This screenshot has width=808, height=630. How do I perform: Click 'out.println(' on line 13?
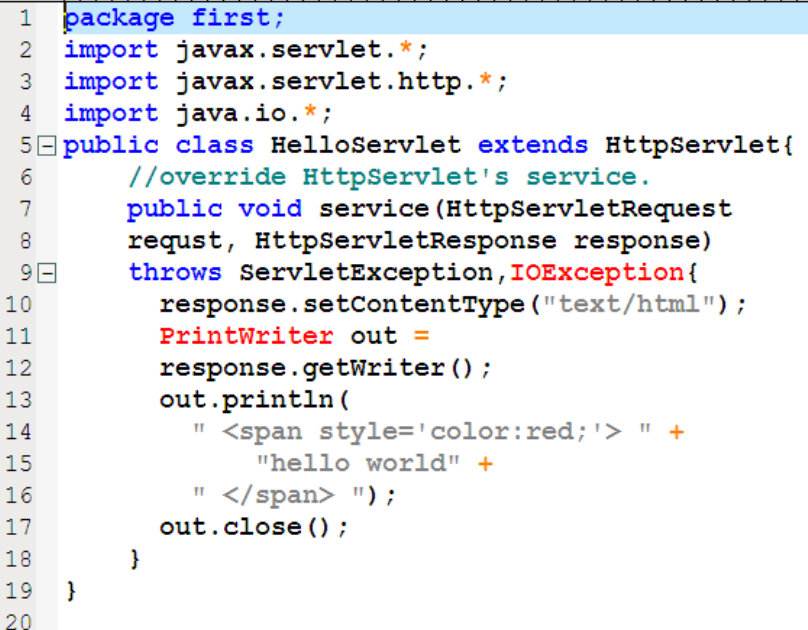[255, 400]
